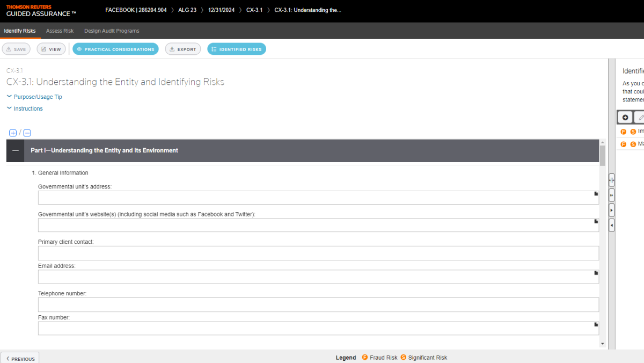This screenshot has width=644, height=363.
Task: Click the pencil edit risk icon
Action: [640, 117]
